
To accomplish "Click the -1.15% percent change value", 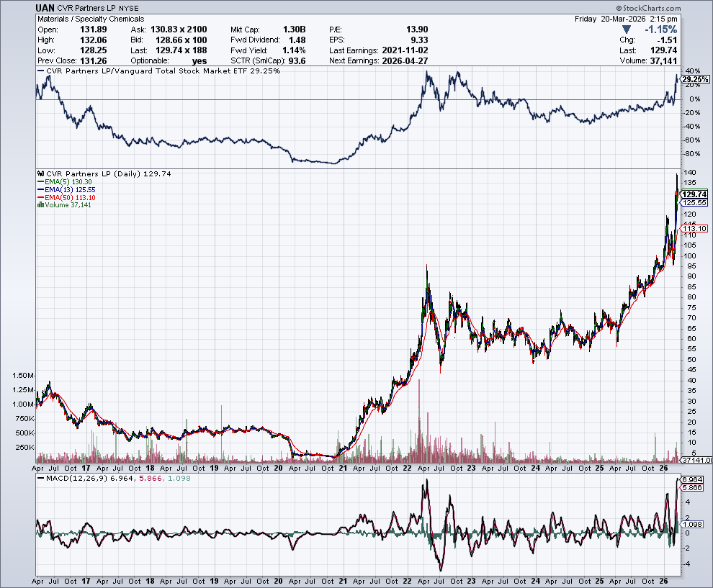I will [660, 30].
